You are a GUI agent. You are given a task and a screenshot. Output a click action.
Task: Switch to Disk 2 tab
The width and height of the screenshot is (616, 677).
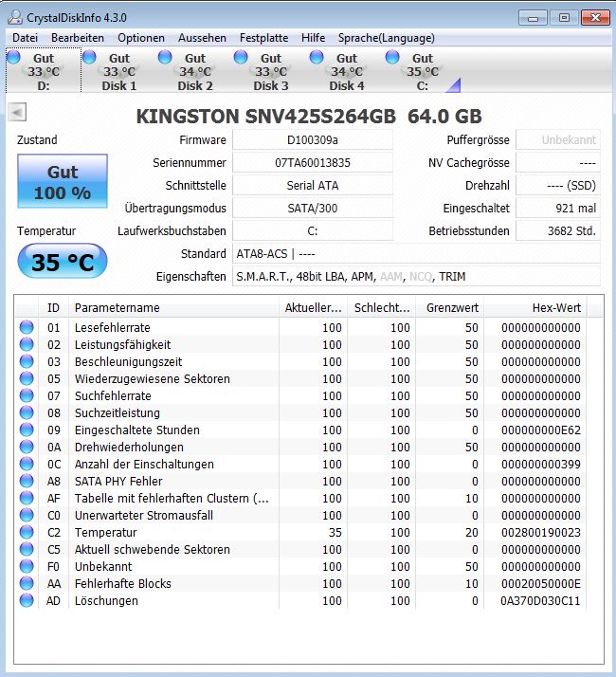click(195, 71)
